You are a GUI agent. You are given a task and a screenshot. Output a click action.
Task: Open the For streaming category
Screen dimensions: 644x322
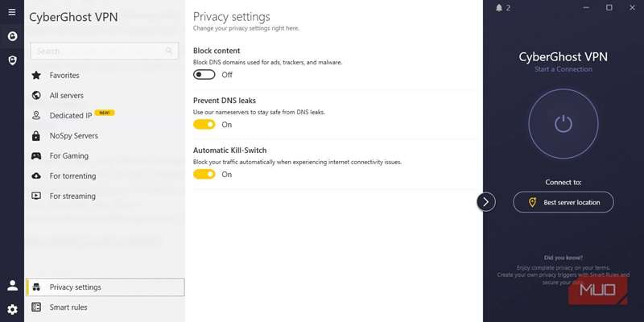tap(72, 196)
